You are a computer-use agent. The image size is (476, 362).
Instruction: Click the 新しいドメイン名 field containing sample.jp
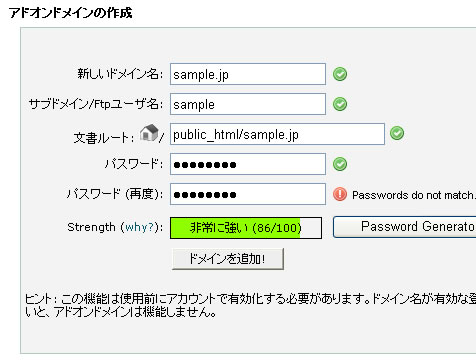[x=248, y=74]
